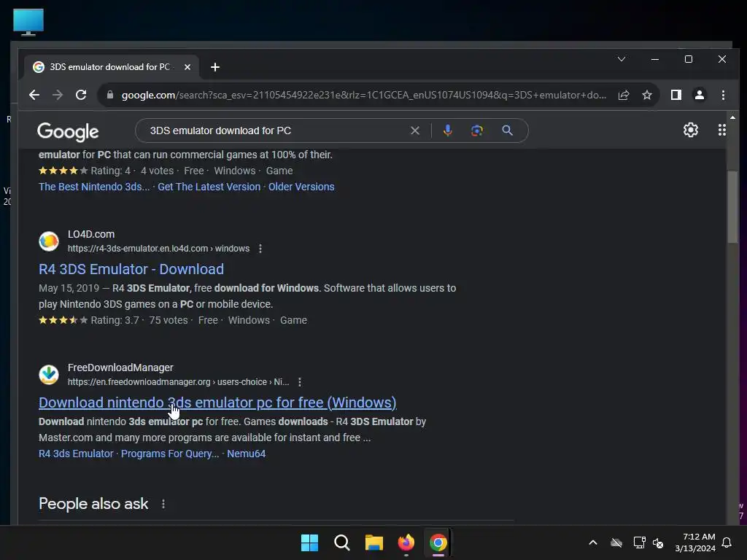Open Get The Latest Version sitelink
Viewport: 747px width, 560px height.
click(x=209, y=187)
